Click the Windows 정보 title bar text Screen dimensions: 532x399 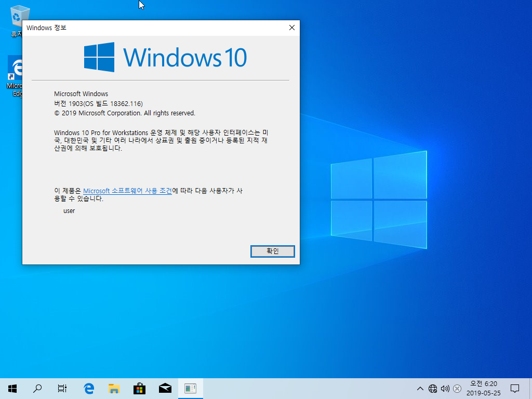coord(46,28)
